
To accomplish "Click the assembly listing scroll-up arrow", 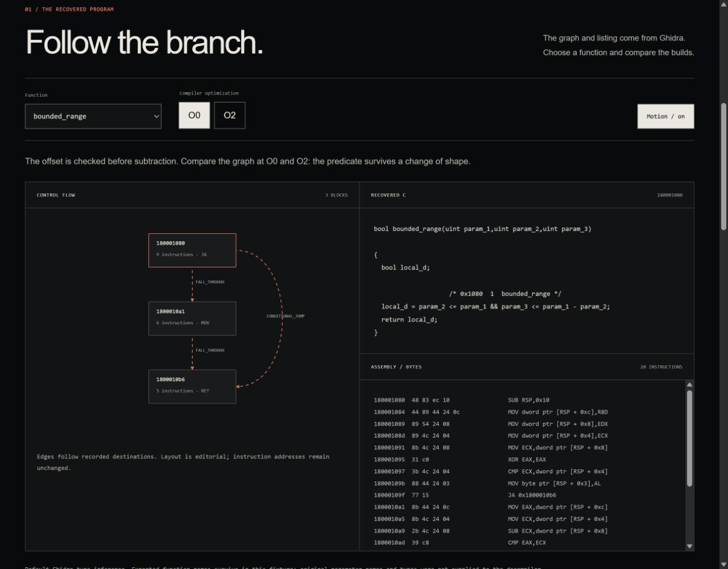I will pos(689,385).
